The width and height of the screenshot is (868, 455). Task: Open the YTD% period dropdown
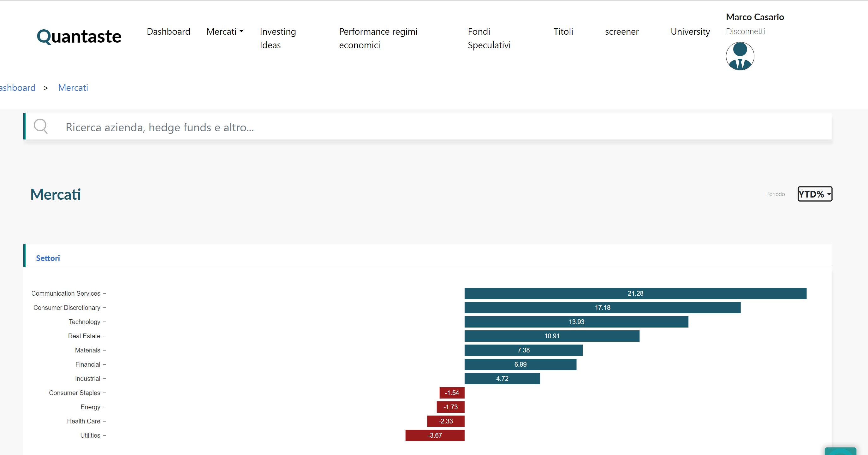[814, 194]
